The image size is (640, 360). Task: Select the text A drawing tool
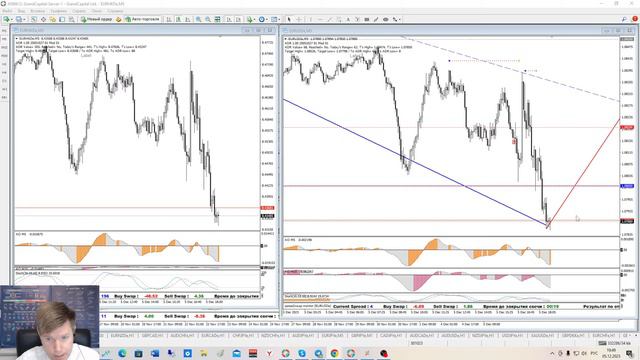pos(348,19)
